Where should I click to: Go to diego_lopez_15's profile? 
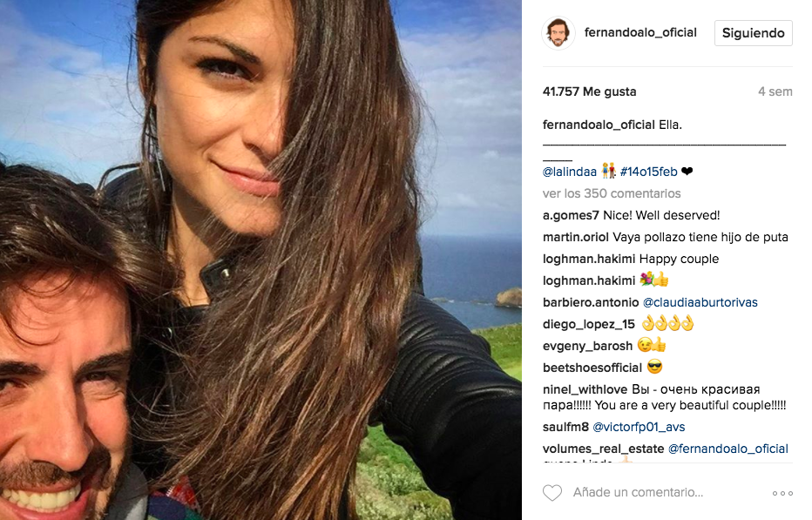589,324
